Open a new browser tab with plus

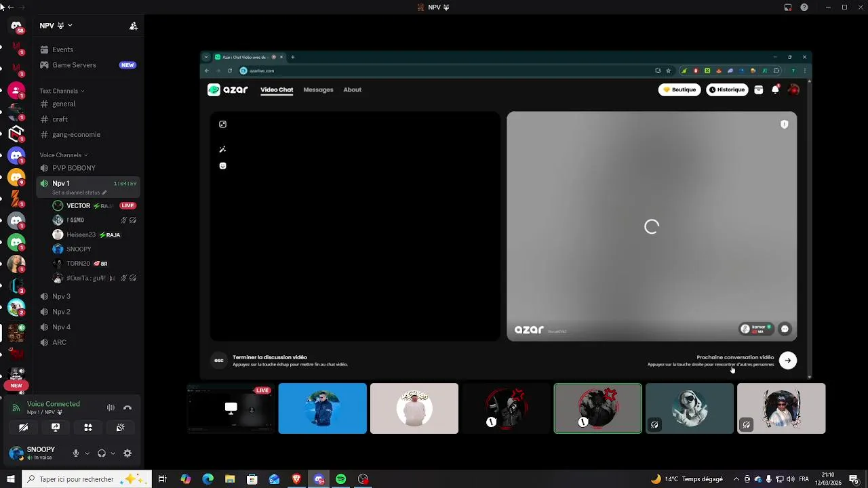point(293,57)
